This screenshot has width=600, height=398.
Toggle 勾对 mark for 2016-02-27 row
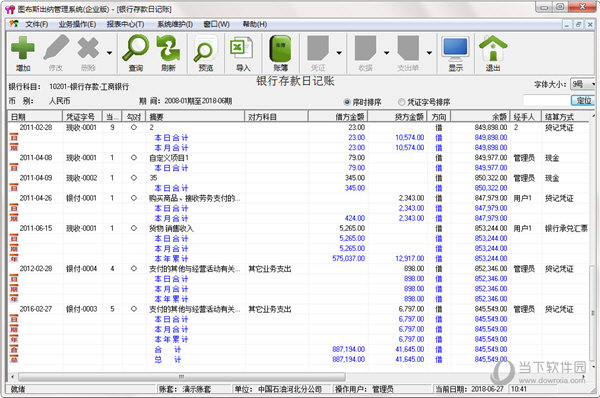click(134, 309)
